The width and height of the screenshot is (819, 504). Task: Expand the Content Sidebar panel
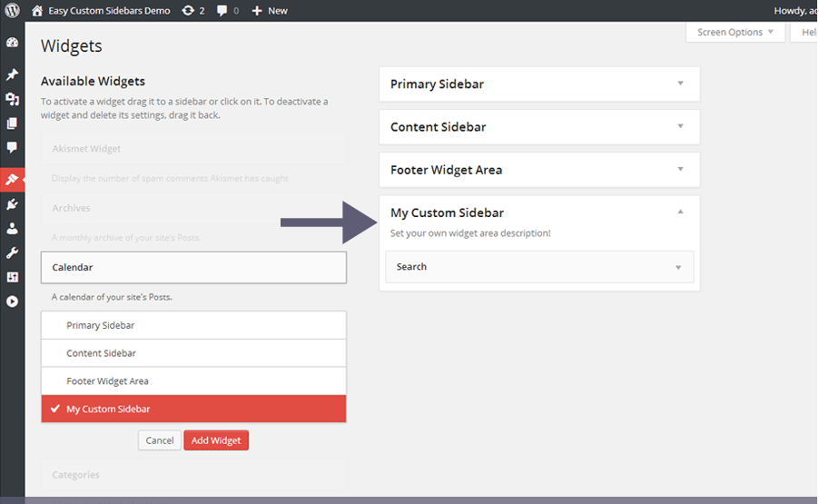point(680,126)
